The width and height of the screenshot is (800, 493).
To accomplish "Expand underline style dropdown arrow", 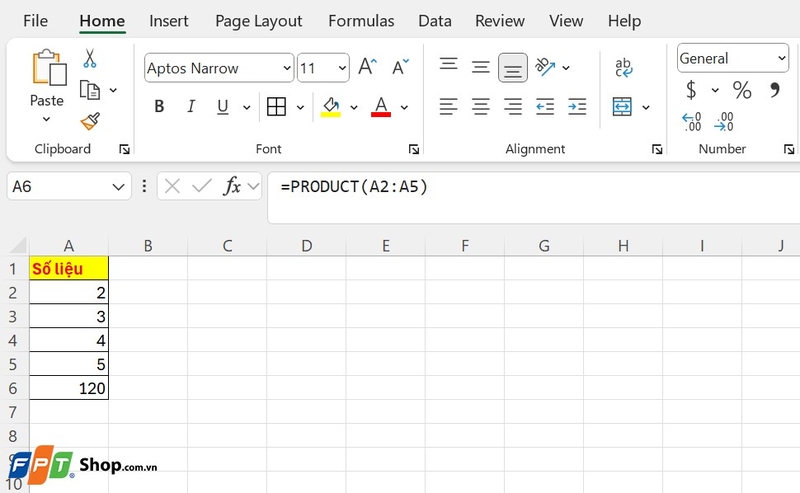I will (x=246, y=107).
